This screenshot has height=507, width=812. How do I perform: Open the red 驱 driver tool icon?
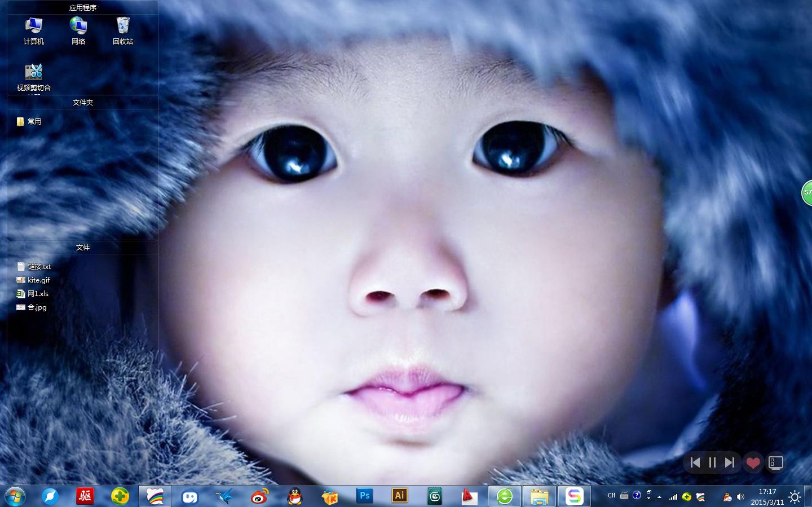(x=85, y=496)
